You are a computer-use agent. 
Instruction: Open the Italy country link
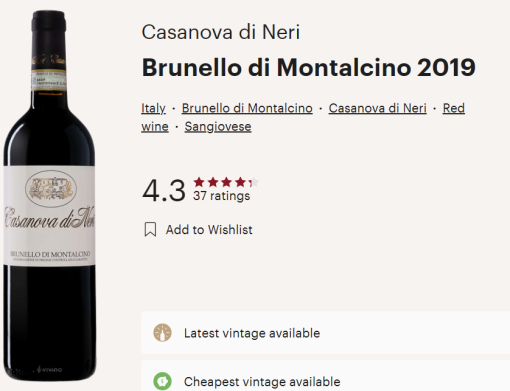[x=153, y=108]
